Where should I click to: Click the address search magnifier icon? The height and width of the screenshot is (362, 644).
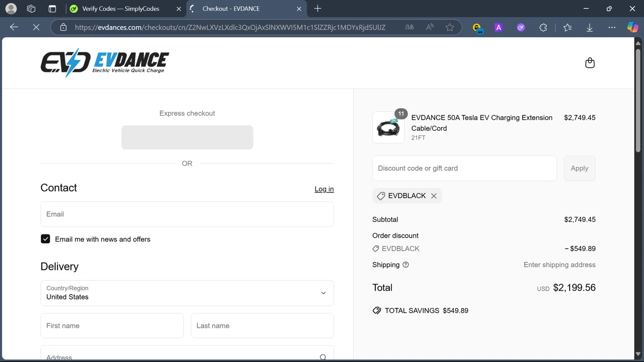[323, 357]
